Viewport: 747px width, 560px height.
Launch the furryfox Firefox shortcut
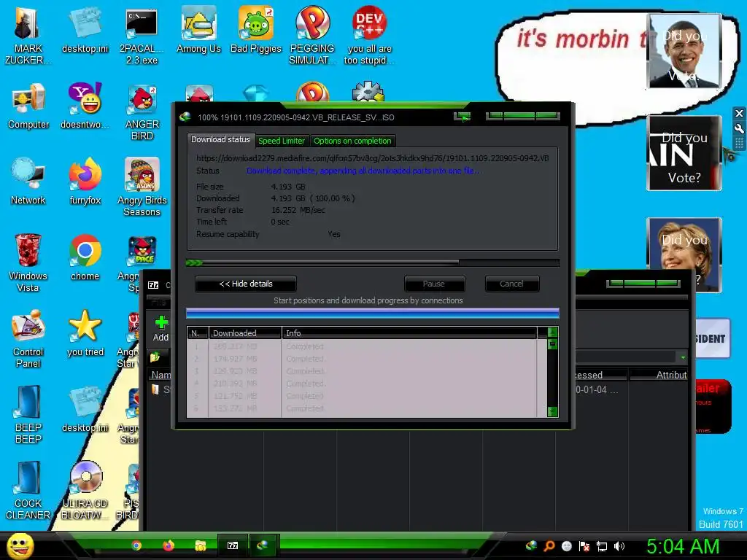pyautogui.click(x=85, y=182)
